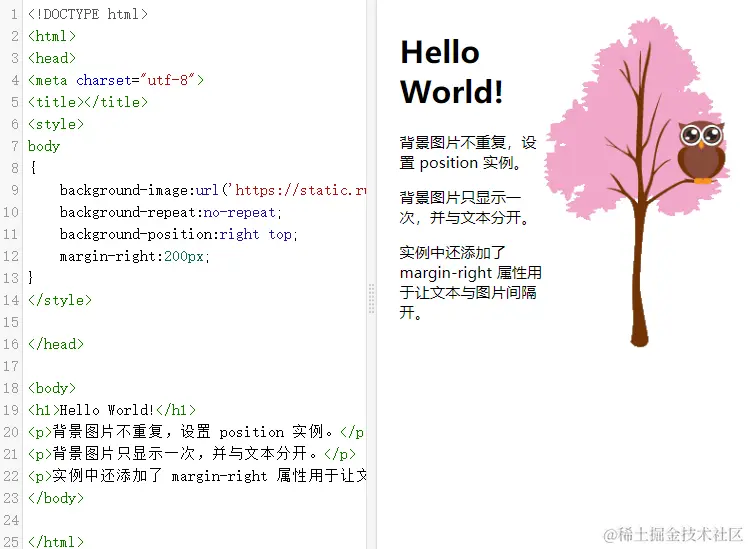Click line number 24 in the gutter
The height and width of the screenshot is (549, 749).
click(x=11, y=519)
